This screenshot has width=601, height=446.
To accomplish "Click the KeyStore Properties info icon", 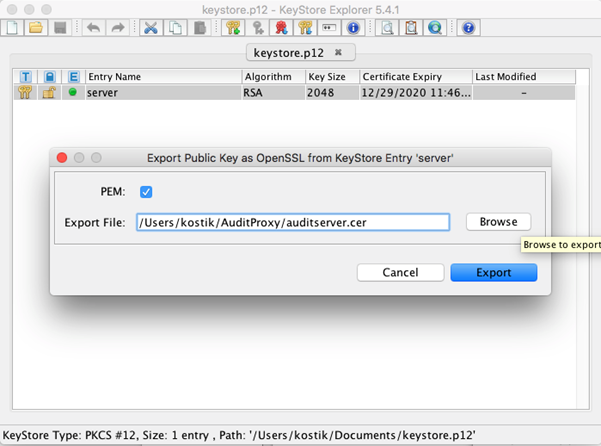I will (x=353, y=28).
